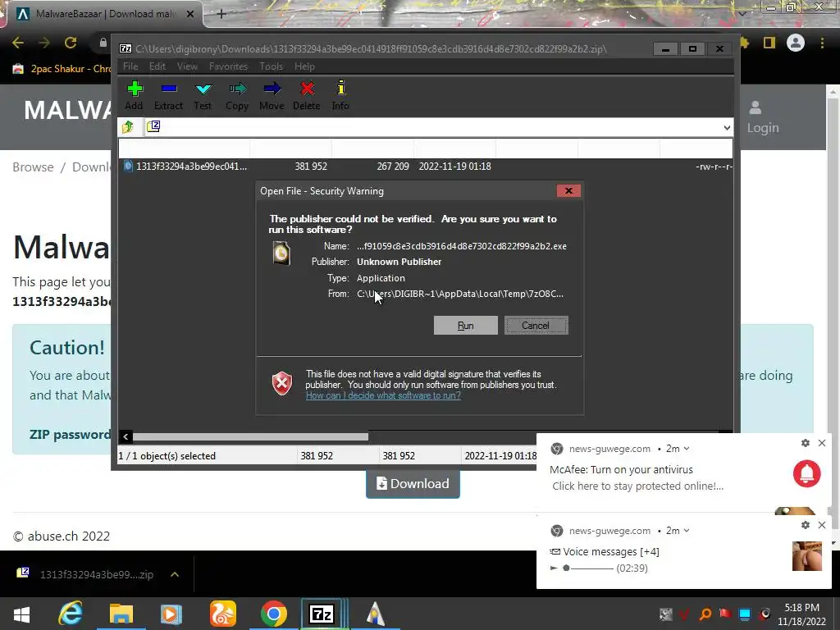Screen dimensions: 840x630
Task: Close the Voice messages notification
Action: [x=822, y=525]
